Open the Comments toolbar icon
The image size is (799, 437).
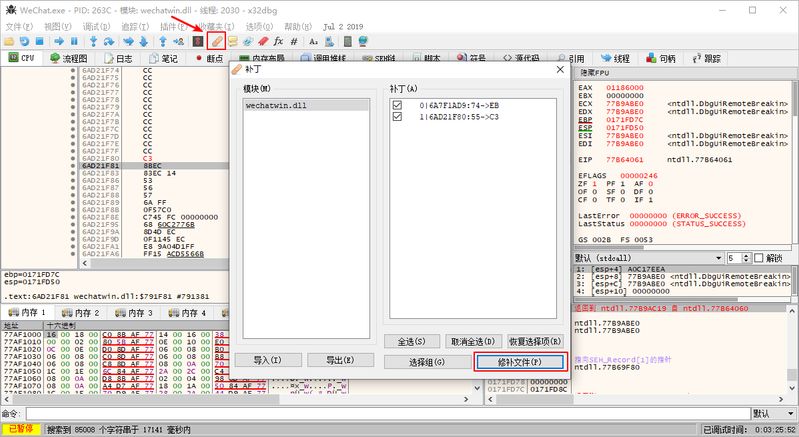click(233, 41)
